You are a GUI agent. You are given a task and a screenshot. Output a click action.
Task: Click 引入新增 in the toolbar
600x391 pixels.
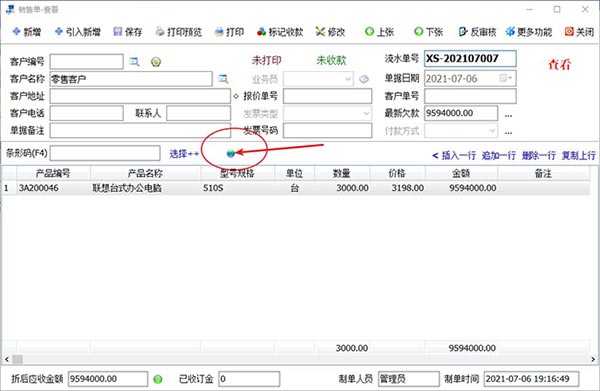point(78,32)
